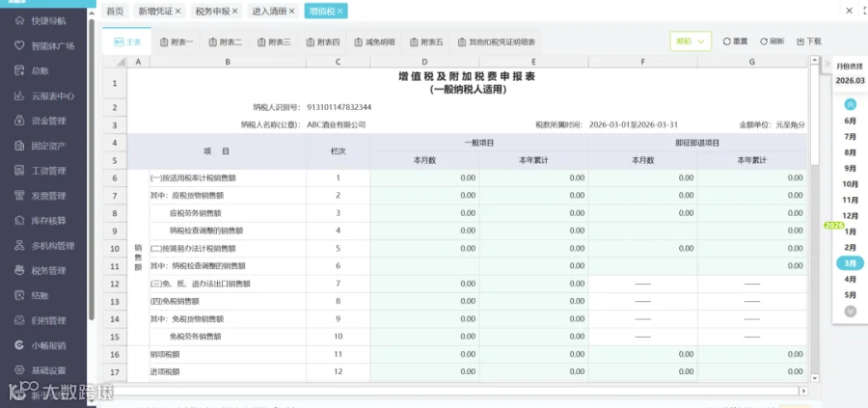Click the 进项税额 row label
Screen dimensions: 868x408
(x=165, y=372)
